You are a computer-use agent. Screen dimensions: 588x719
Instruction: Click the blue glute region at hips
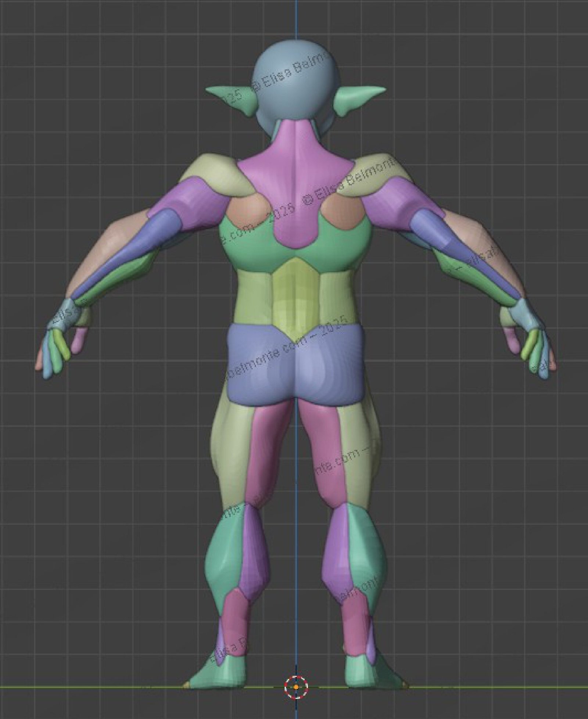click(296, 364)
